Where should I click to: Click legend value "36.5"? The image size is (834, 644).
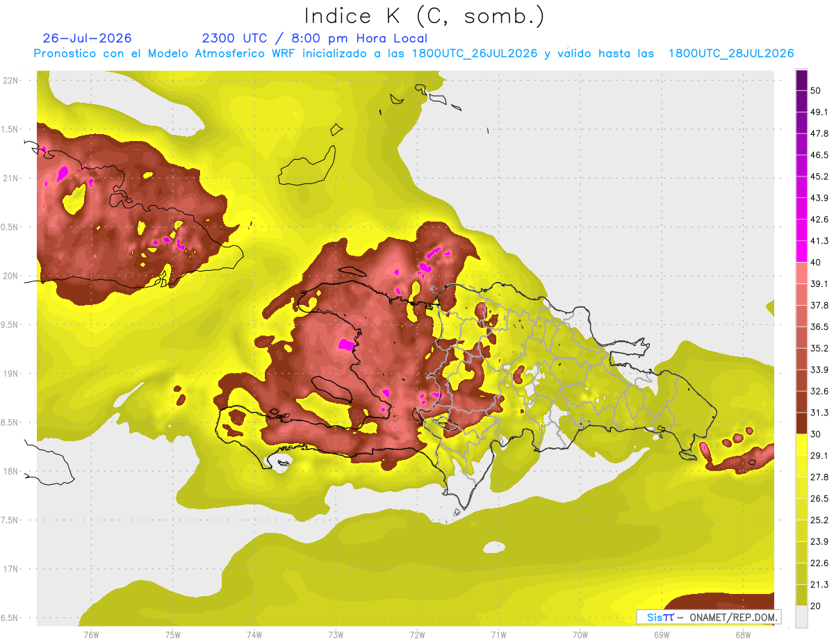point(819,327)
